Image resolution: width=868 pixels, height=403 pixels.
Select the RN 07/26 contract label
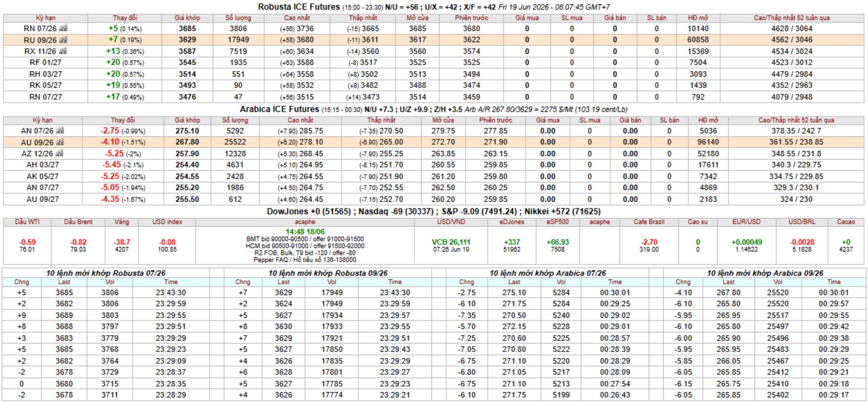click(40, 28)
